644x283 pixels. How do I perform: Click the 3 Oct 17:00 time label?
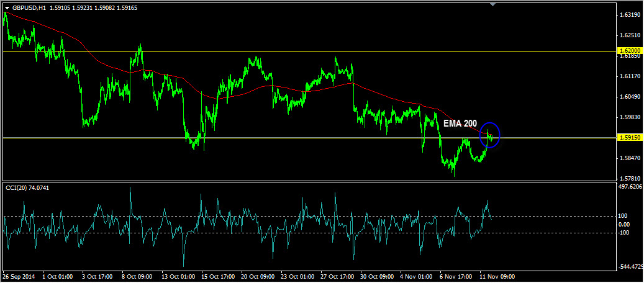click(x=98, y=276)
